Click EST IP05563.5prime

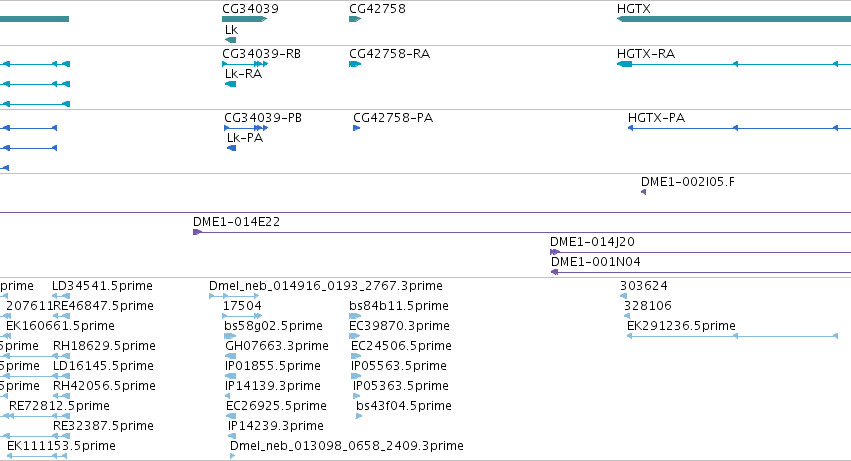(x=399, y=367)
